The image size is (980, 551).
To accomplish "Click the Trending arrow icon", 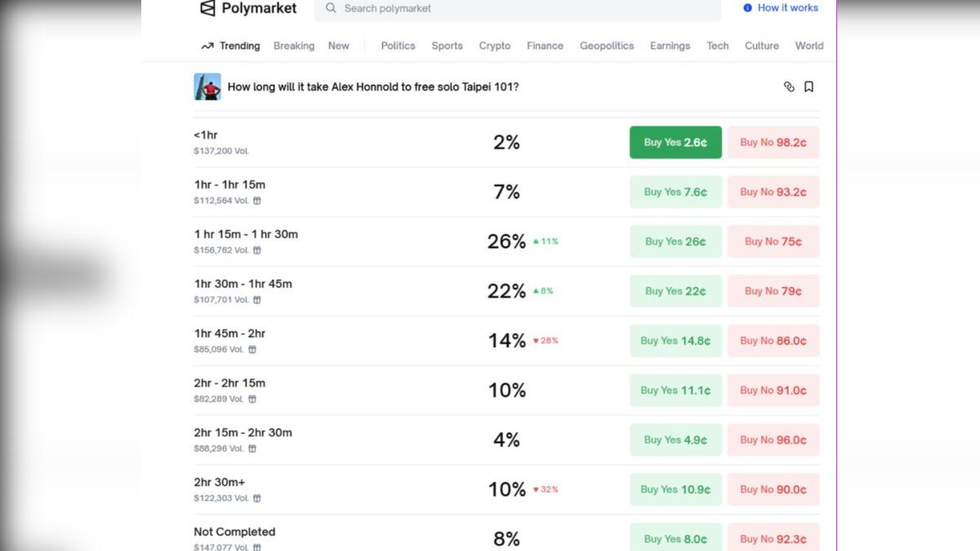I will pos(207,47).
